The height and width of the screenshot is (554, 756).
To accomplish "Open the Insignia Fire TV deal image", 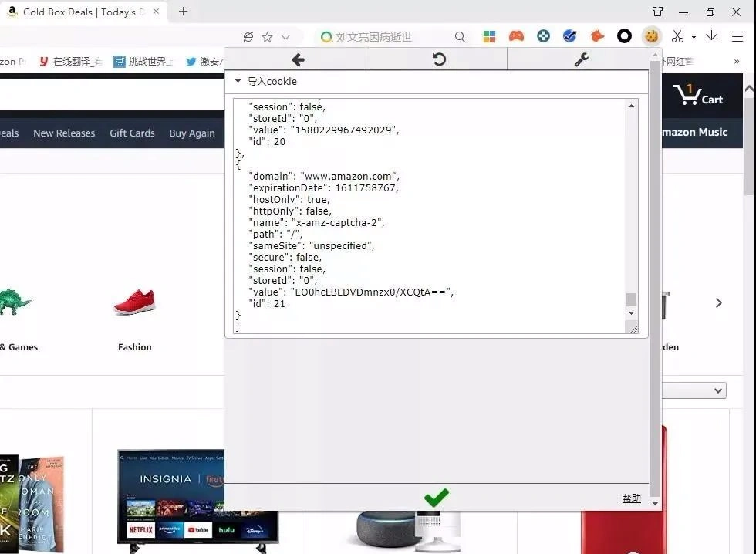I will pyautogui.click(x=171, y=502).
